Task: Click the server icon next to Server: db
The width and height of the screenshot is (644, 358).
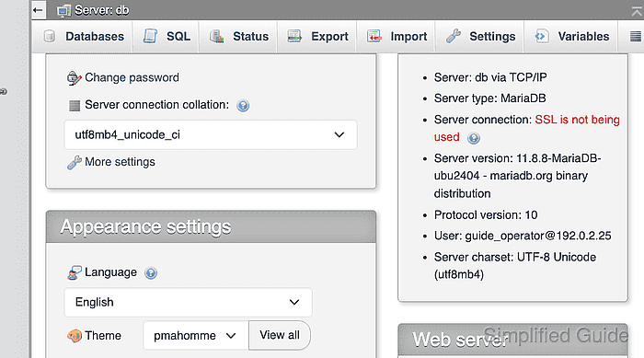Action: pyautogui.click(x=63, y=10)
